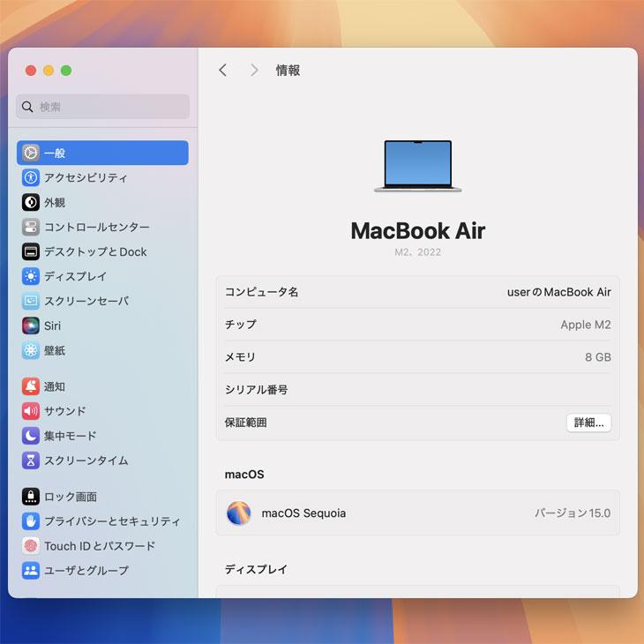Viewport: 644px width, 644px height.
Task: Select the 壁紙 wallpaper icon
Action: point(31,350)
